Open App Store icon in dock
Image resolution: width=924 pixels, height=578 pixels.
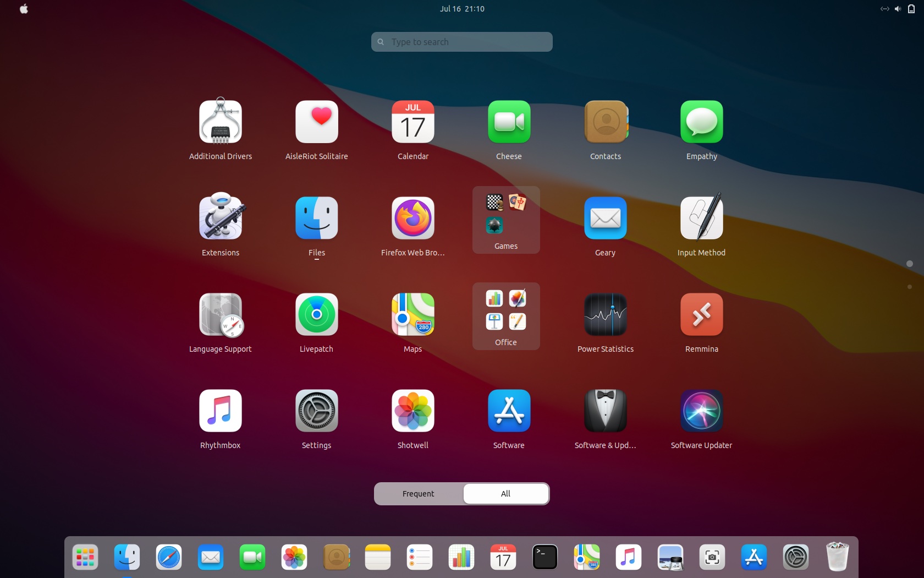pyautogui.click(x=754, y=557)
